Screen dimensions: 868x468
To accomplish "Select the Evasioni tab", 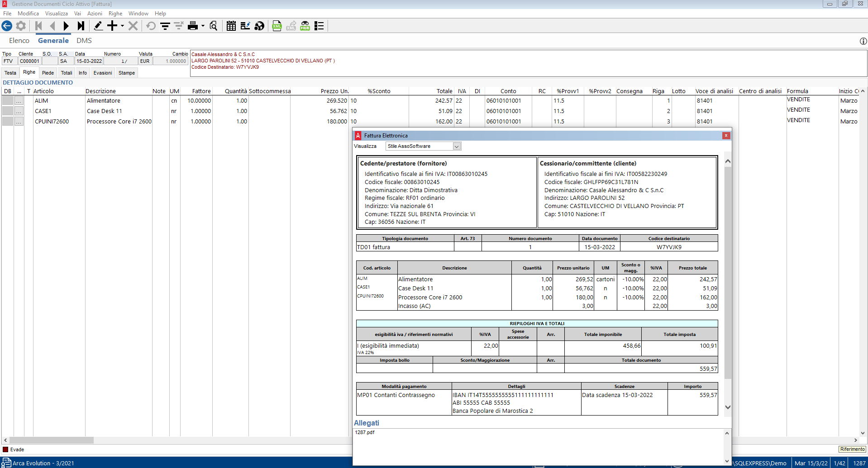I will coord(103,73).
